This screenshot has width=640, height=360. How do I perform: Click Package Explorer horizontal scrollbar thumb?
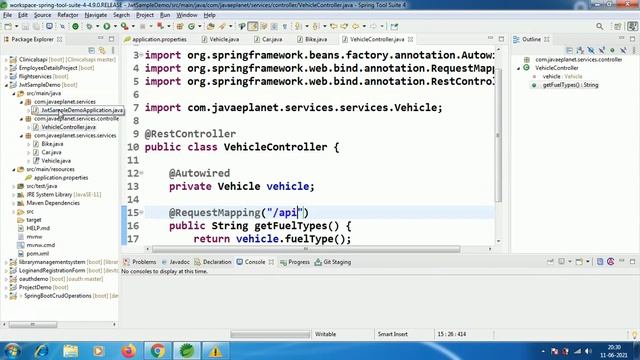click(33, 324)
